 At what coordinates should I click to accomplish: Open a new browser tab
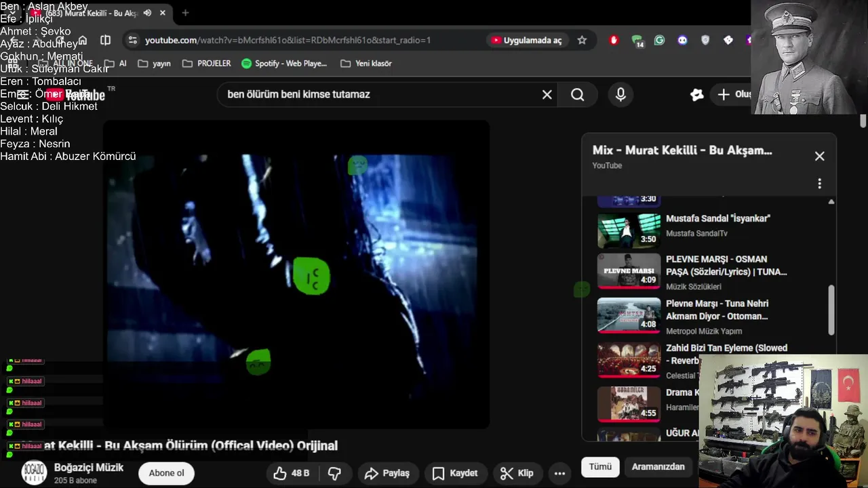click(185, 13)
